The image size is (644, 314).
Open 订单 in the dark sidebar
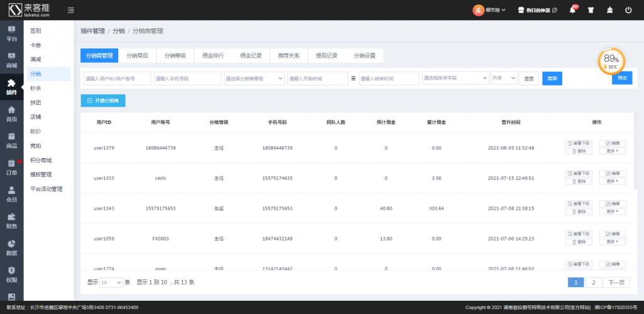11,167
